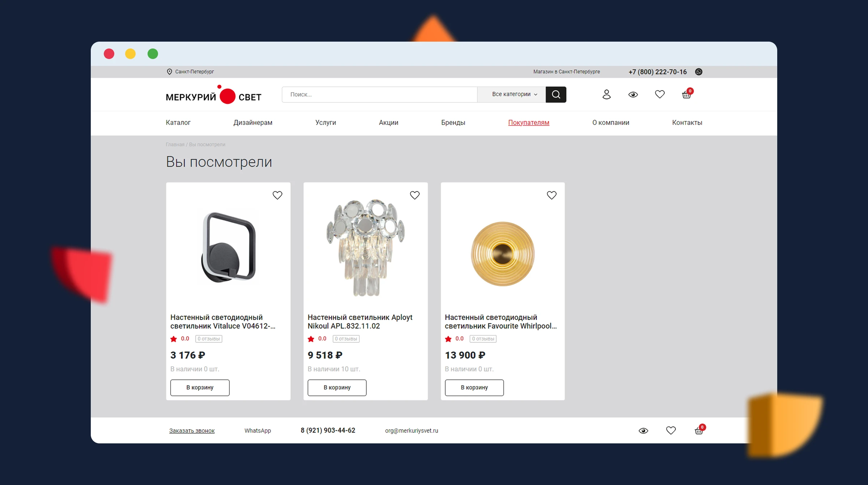The image size is (868, 485).
Task: Click the WhatsApp icon beside phone number
Action: pyautogui.click(x=699, y=72)
